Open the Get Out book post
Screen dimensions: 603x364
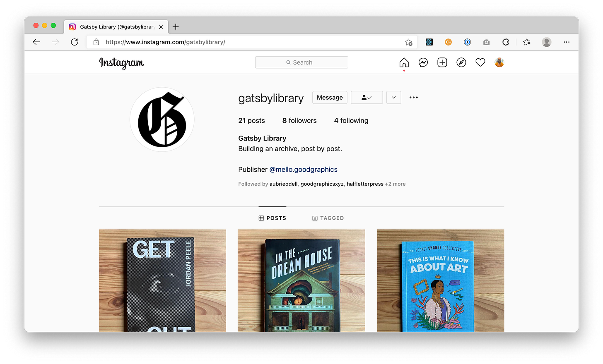pyautogui.click(x=162, y=280)
